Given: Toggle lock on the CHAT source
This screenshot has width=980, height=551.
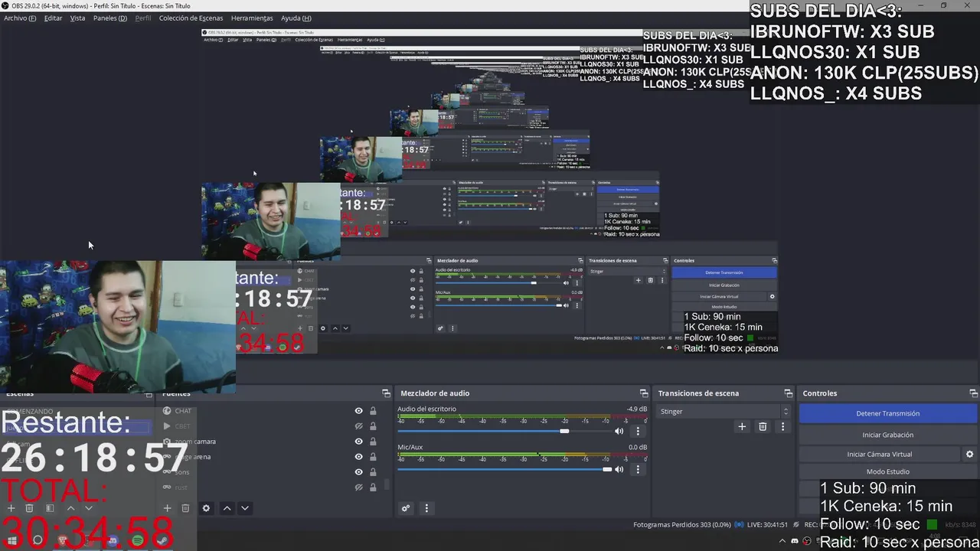Looking at the screenshot, I should tap(373, 411).
